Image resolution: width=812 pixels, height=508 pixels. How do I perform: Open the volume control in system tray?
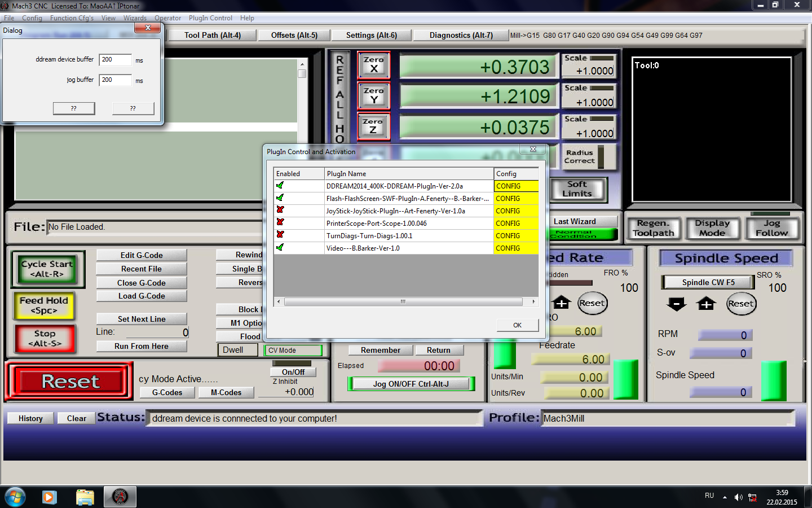(738, 497)
